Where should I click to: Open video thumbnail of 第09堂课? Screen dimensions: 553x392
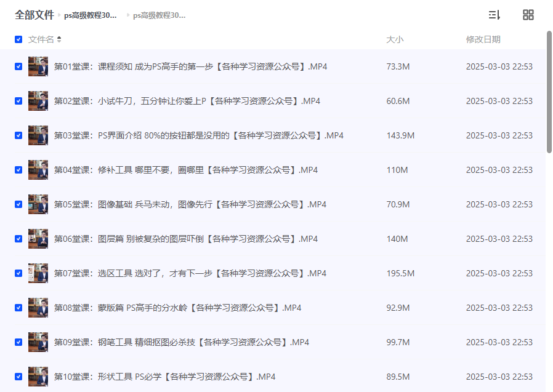coord(38,342)
